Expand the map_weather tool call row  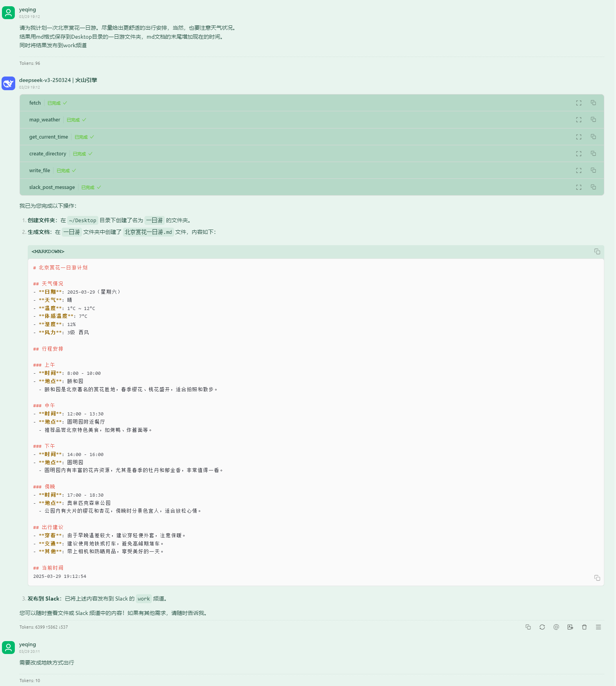pos(312,120)
